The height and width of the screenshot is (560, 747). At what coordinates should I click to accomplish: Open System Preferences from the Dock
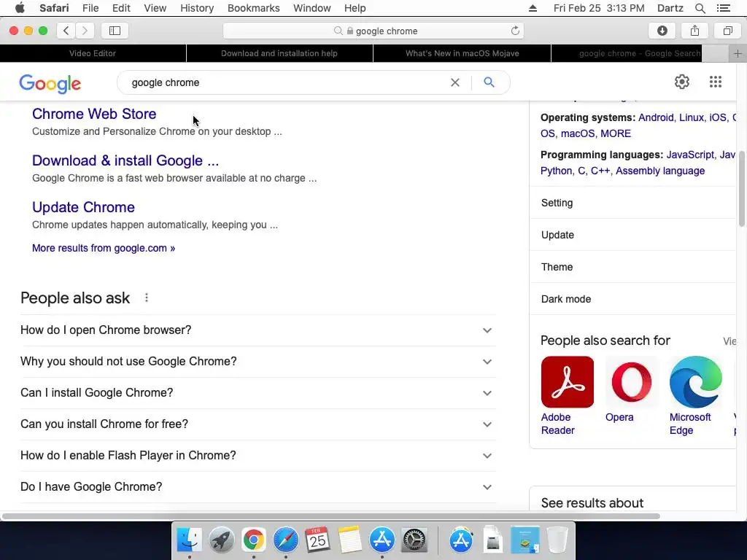[414, 540]
